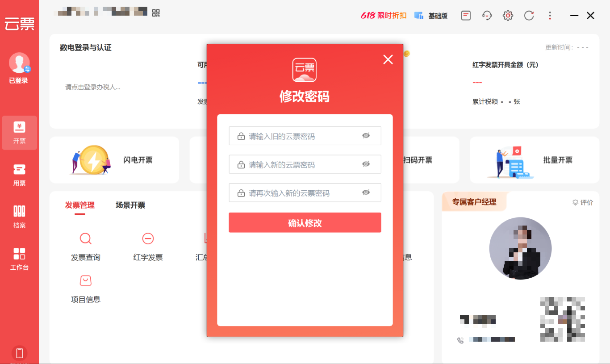Close the 修改密码 dialog
This screenshot has width=610, height=364.
click(388, 59)
